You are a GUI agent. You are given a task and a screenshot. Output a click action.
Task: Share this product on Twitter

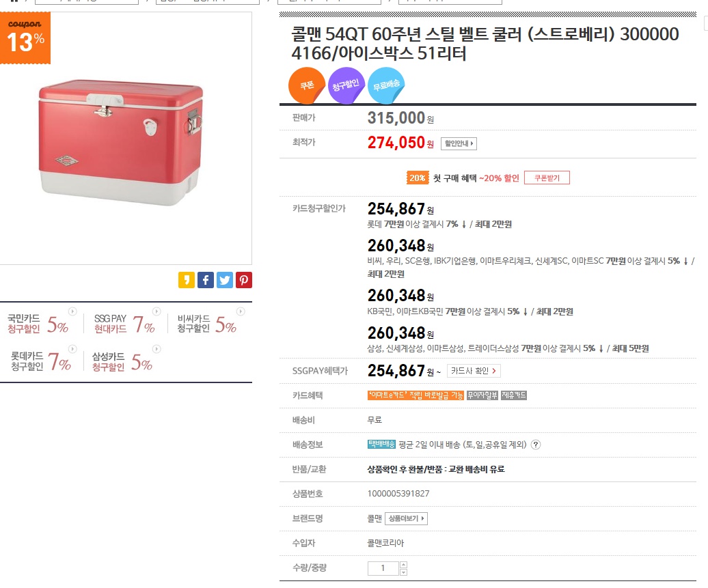point(225,279)
